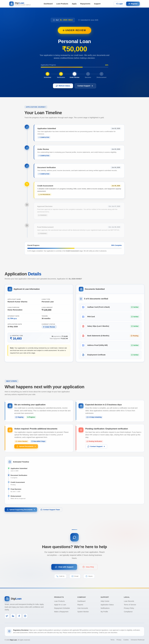Click Refresh Status button
Viewport: 149px width, 644px height.
click(x=63, y=86)
